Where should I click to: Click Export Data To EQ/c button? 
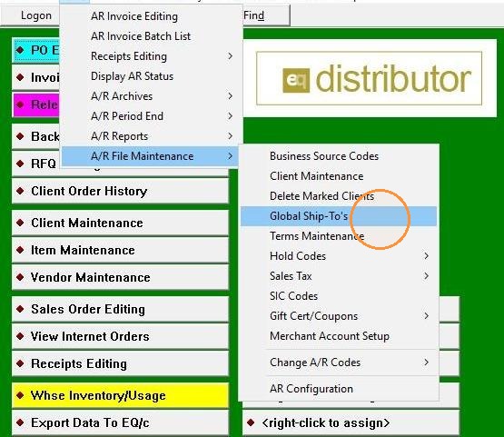click(x=120, y=422)
